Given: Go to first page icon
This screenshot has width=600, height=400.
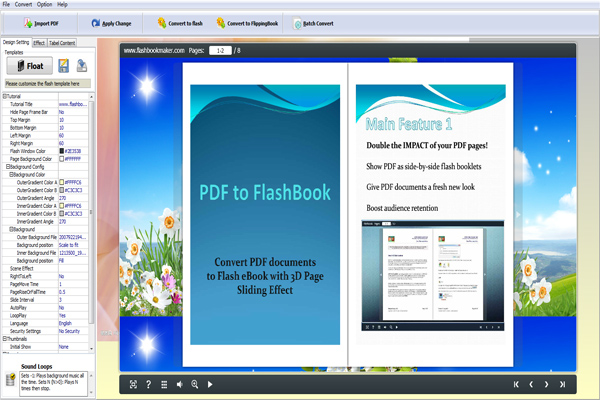Looking at the screenshot, I should pos(516,384).
